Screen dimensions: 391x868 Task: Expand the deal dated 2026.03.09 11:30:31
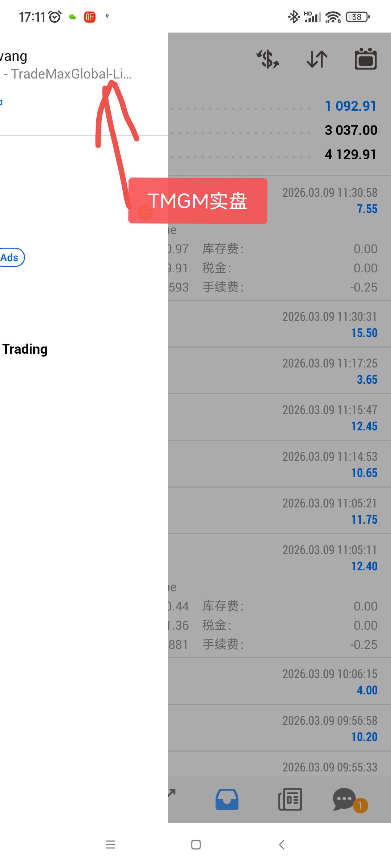[279, 324]
